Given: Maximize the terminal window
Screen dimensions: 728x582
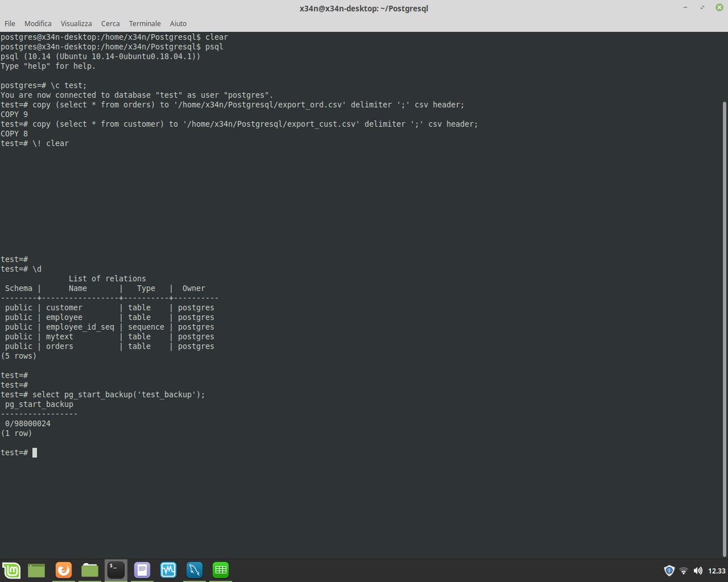Looking at the screenshot, I should 701,8.
